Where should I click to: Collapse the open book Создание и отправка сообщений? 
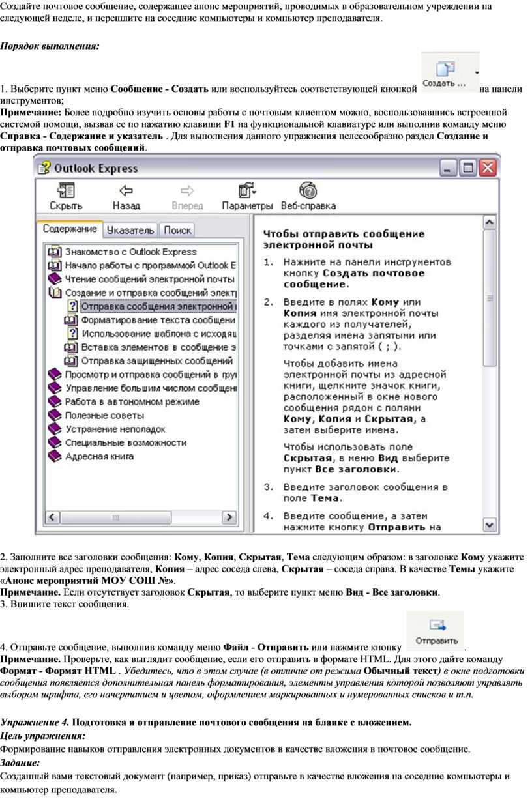(55, 293)
